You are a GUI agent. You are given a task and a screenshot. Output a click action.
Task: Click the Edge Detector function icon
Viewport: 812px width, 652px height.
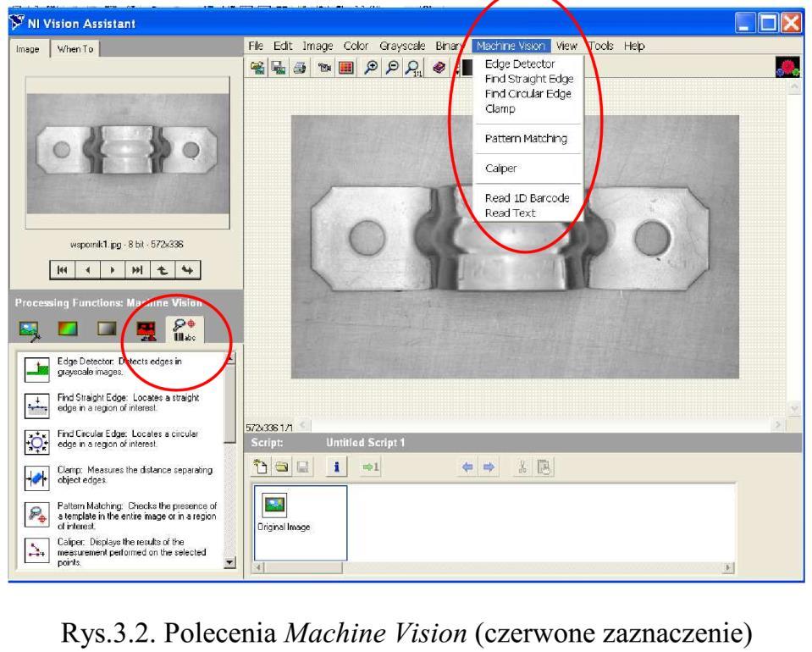pyautogui.click(x=36, y=369)
